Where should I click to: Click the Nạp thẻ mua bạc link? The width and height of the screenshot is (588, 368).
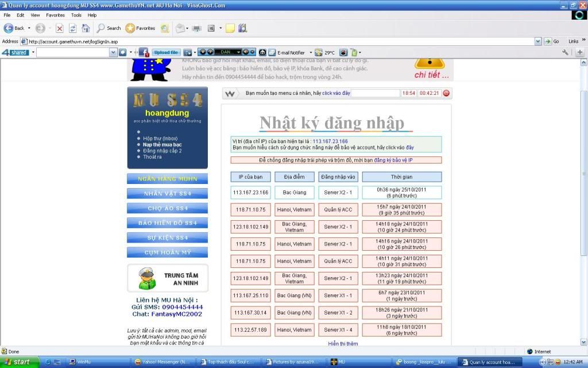[163, 144]
